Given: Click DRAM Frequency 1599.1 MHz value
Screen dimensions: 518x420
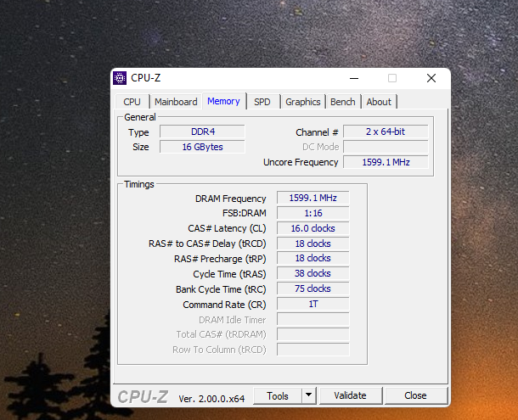Looking at the screenshot, I should tap(312, 198).
